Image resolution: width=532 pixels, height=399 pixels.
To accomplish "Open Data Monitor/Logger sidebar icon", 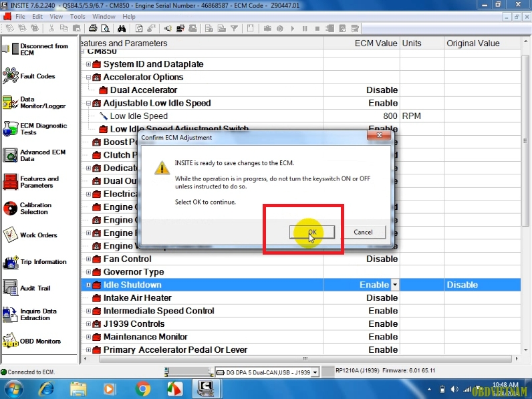I will (x=10, y=102).
